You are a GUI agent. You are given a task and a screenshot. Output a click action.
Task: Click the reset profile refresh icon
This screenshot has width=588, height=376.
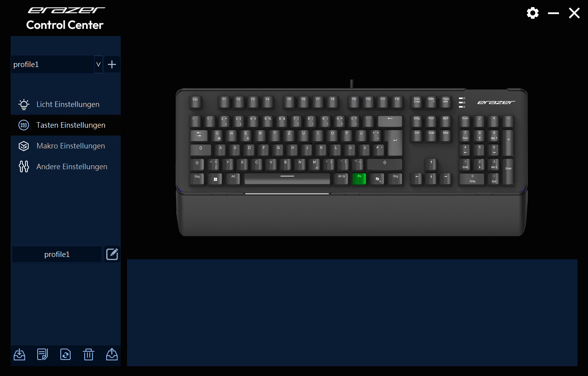tap(65, 354)
